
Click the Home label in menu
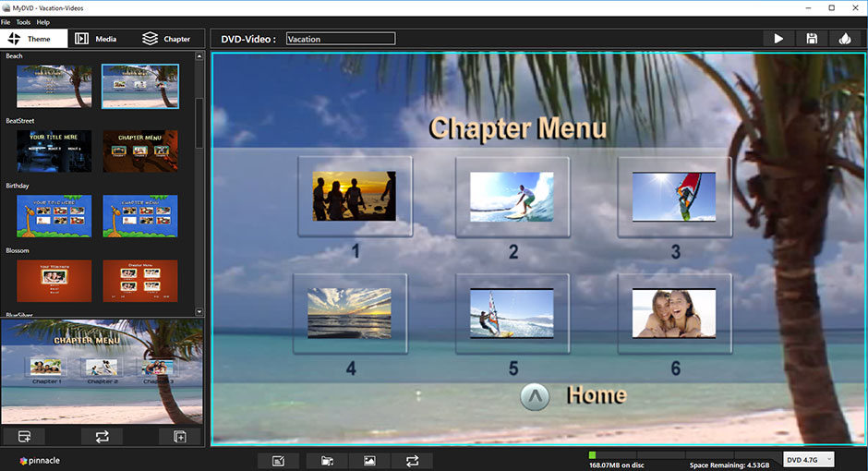point(597,395)
